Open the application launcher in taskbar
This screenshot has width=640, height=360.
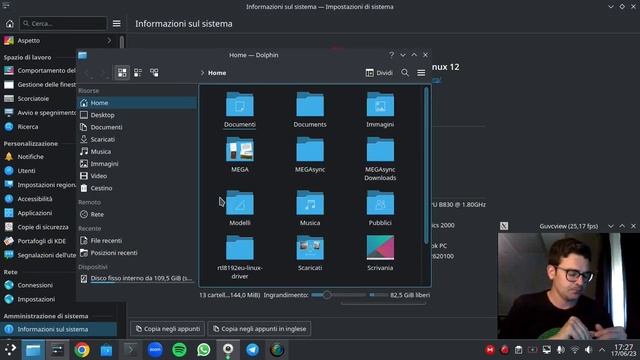click(x=10, y=349)
